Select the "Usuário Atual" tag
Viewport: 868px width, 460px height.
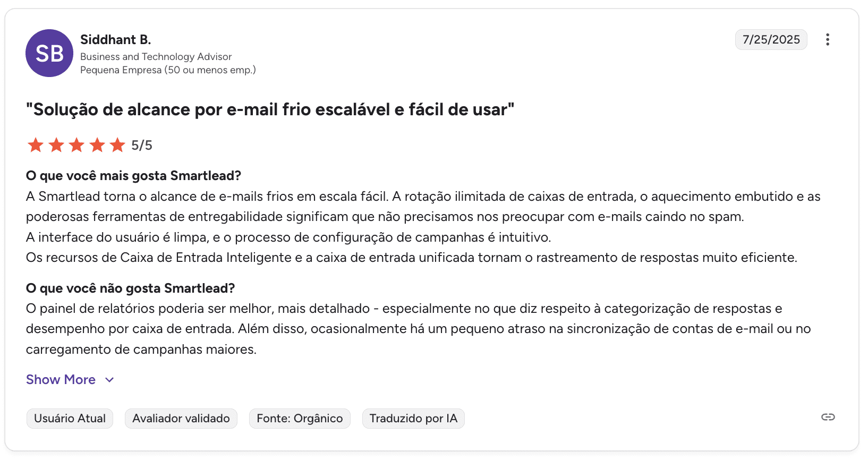[x=70, y=419]
